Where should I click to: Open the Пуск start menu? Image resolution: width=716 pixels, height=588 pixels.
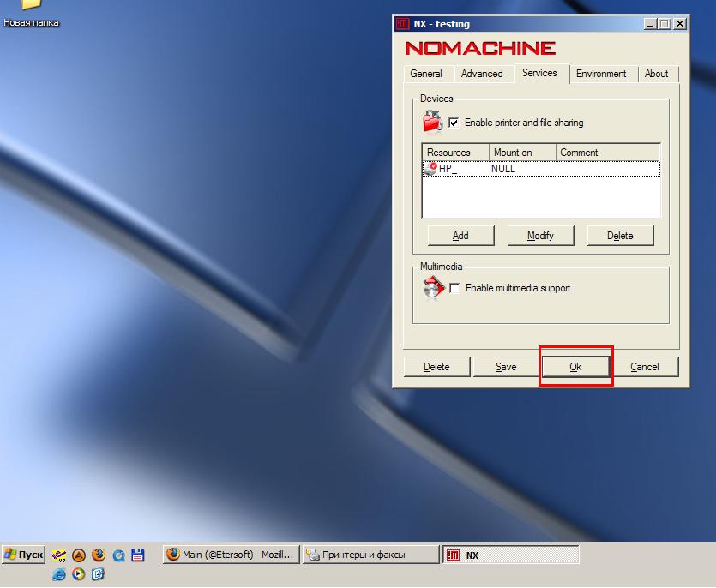[x=24, y=555]
